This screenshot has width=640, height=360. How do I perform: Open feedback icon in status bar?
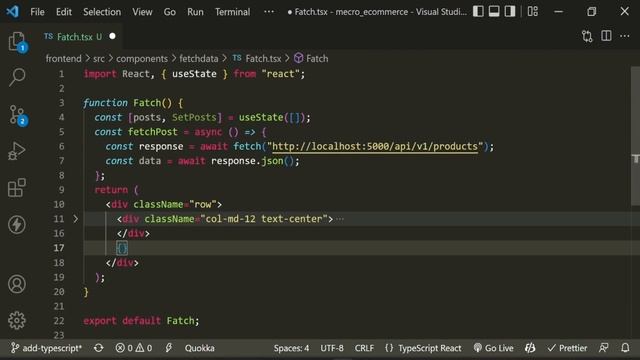[x=604, y=348]
